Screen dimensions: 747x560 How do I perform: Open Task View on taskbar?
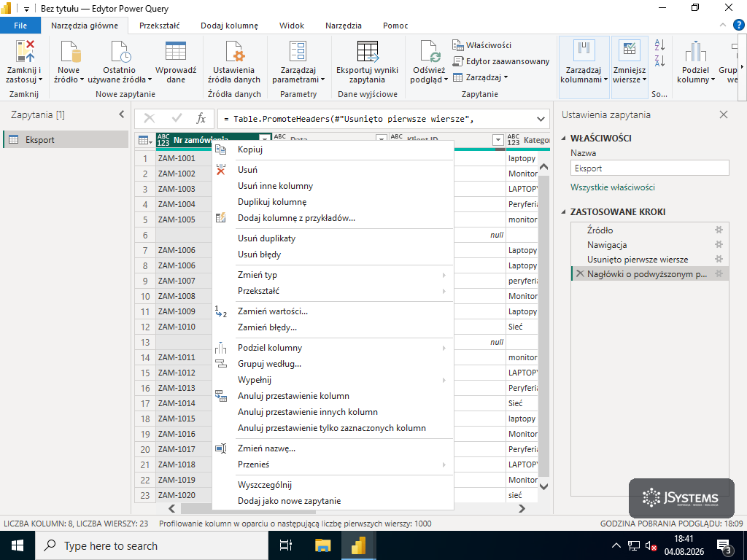(x=286, y=545)
